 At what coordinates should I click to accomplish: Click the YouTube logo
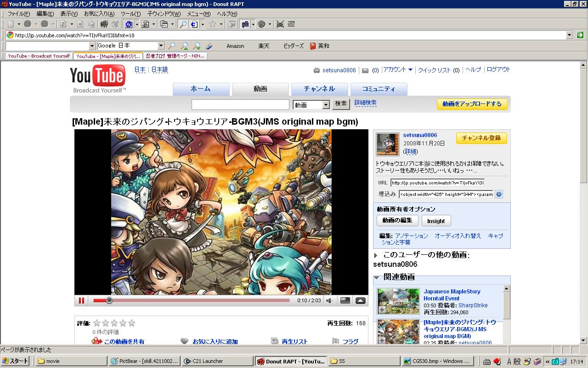(x=97, y=78)
